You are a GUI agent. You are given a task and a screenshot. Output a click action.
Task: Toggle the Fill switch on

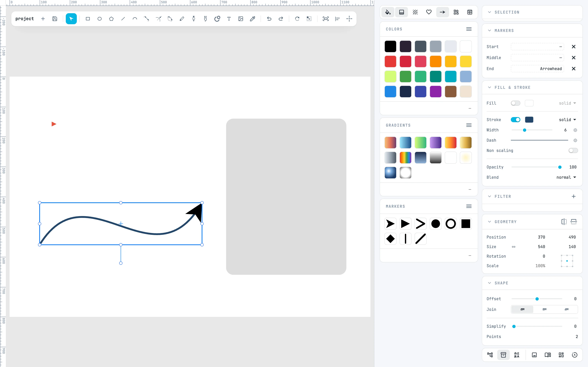(515, 103)
